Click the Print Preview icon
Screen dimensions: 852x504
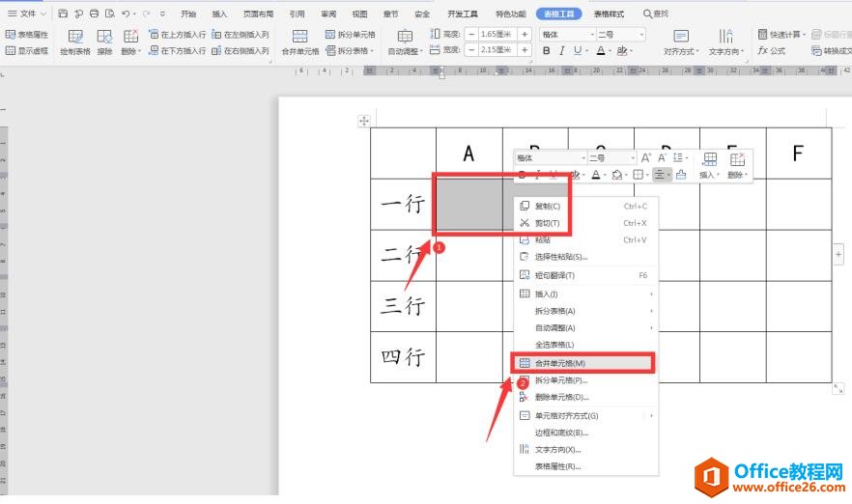point(110,14)
